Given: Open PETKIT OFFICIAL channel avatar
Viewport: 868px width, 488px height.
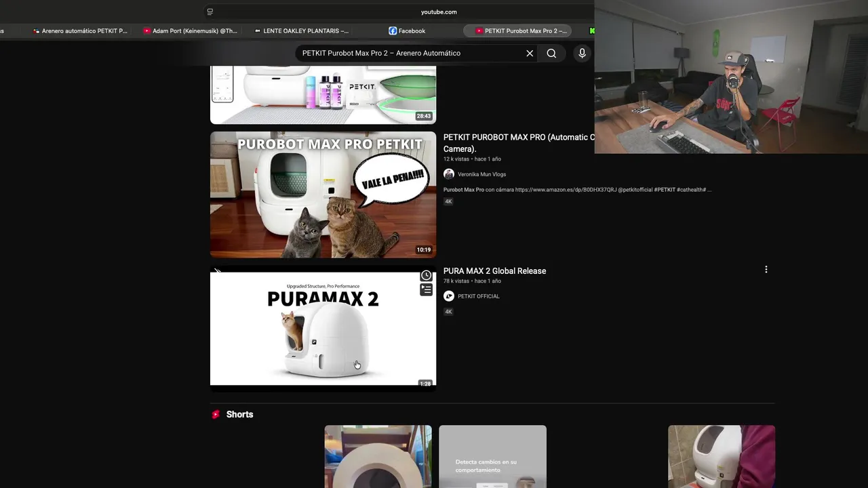Looking at the screenshot, I should pyautogui.click(x=449, y=296).
